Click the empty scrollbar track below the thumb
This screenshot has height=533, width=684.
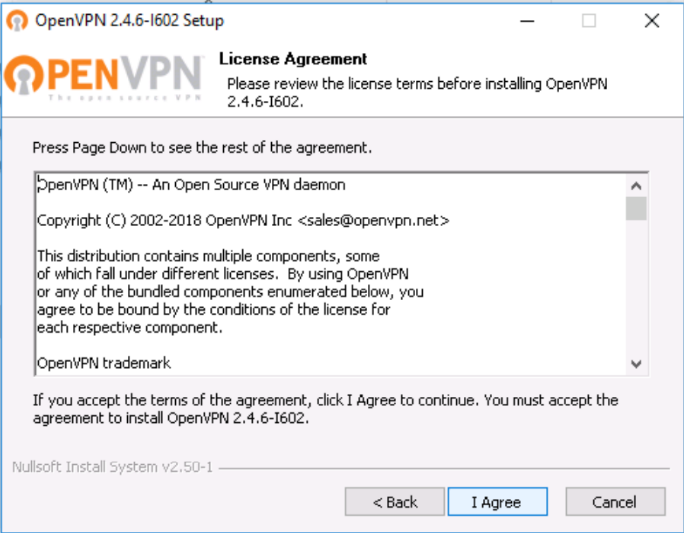pos(636,290)
